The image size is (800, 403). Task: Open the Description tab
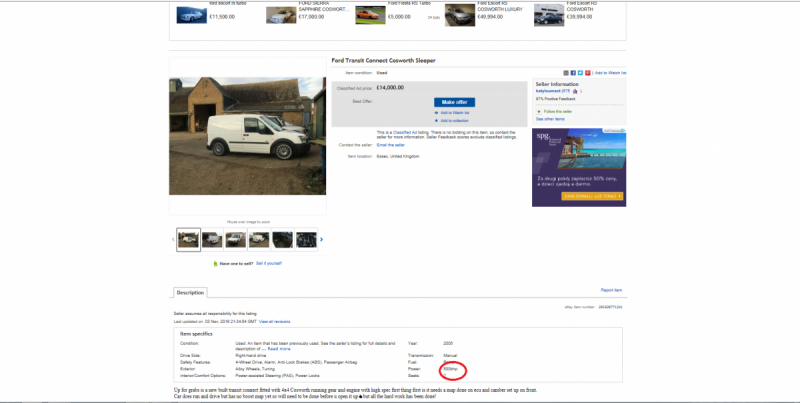[189, 292]
